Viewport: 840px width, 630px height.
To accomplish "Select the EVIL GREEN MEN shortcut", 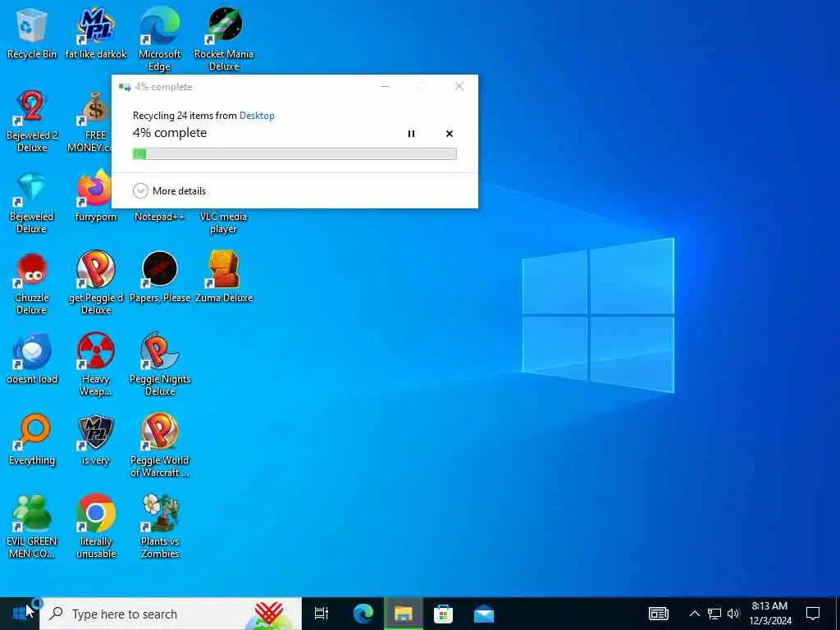I will (32, 527).
